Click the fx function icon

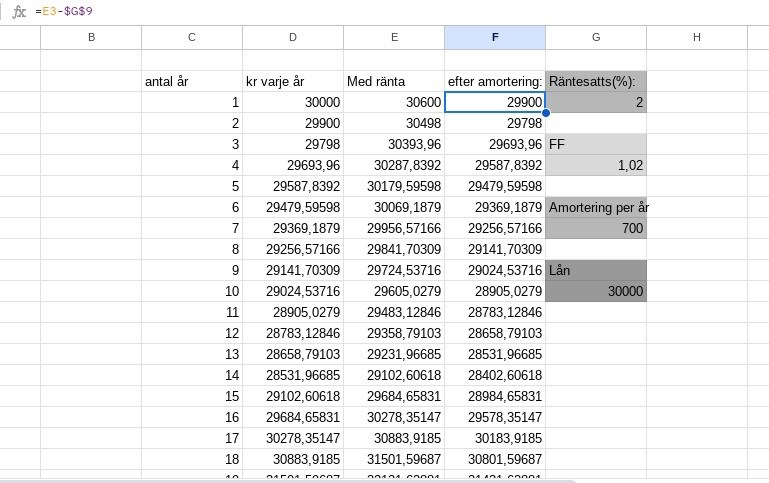click(x=19, y=11)
